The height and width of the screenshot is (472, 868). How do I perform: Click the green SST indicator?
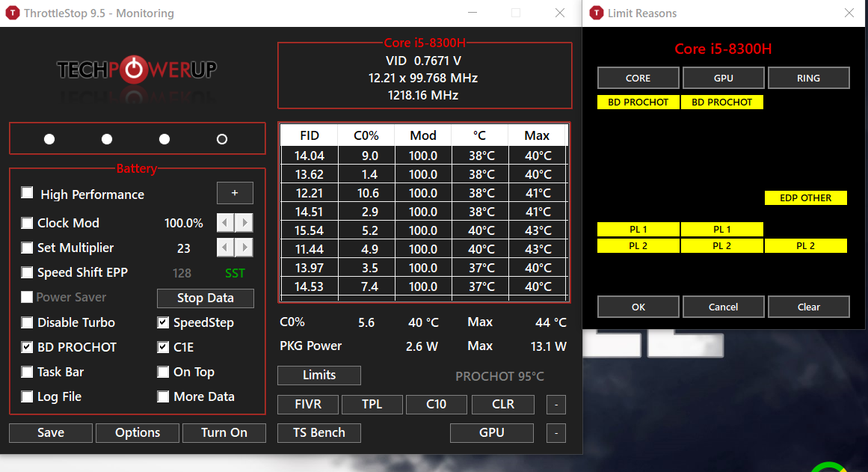point(235,273)
